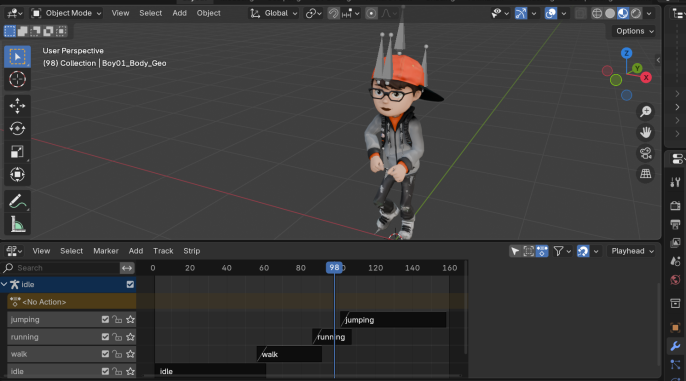
Task: Open the Object Mode dropdown
Action: pyautogui.click(x=66, y=13)
